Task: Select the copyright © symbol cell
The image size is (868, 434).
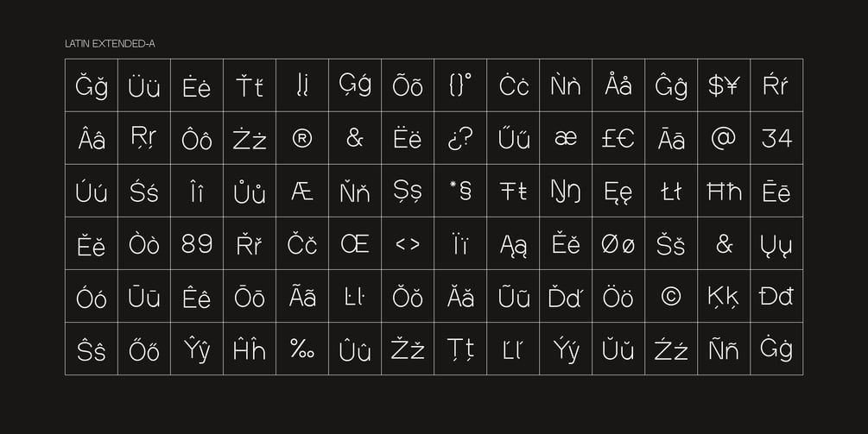Action: click(x=671, y=296)
